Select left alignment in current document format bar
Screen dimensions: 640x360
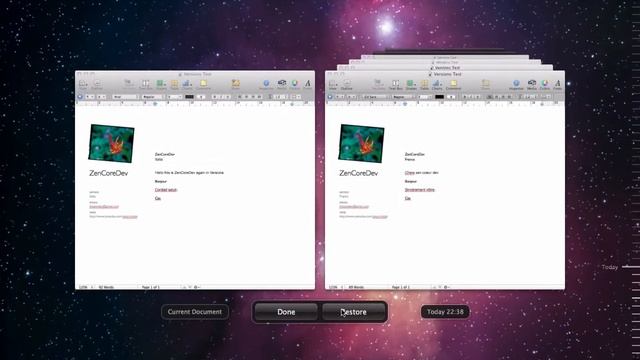[240, 97]
